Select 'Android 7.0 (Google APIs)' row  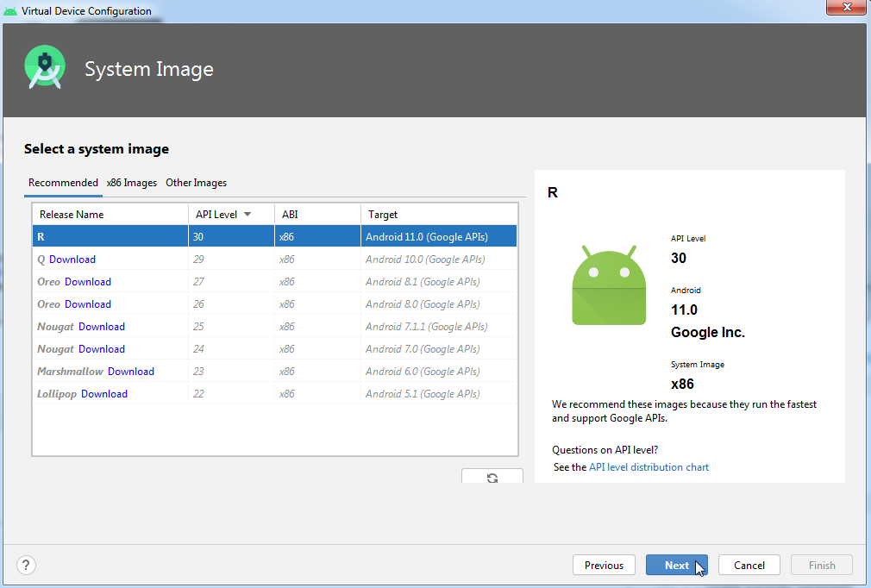(274, 348)
